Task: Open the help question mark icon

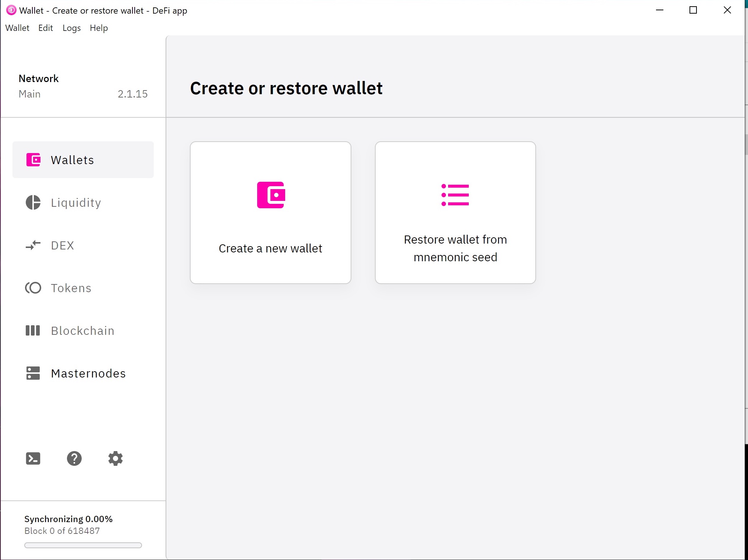Action: click(x=74, y=458)
